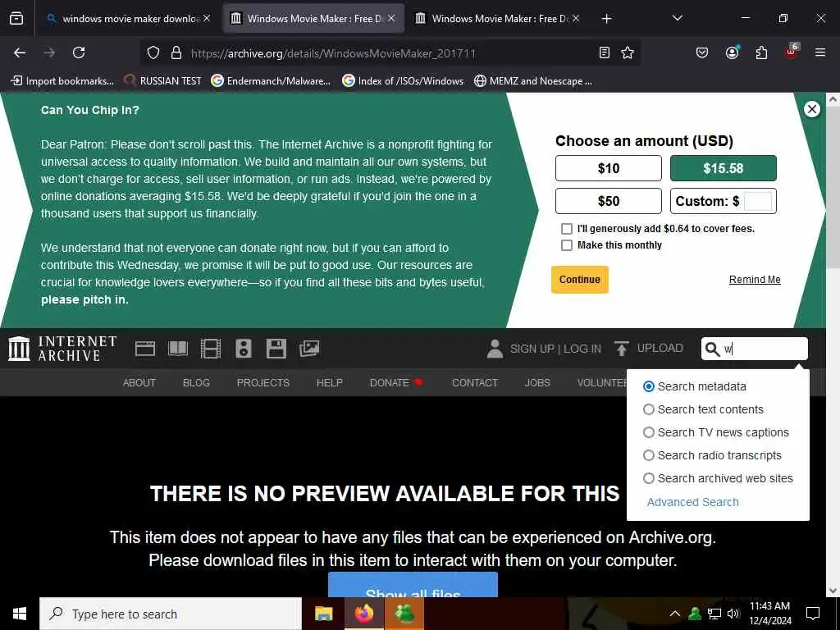Open Import bookmarks toolbar item
840x630 pixels.
click(62, 81)
